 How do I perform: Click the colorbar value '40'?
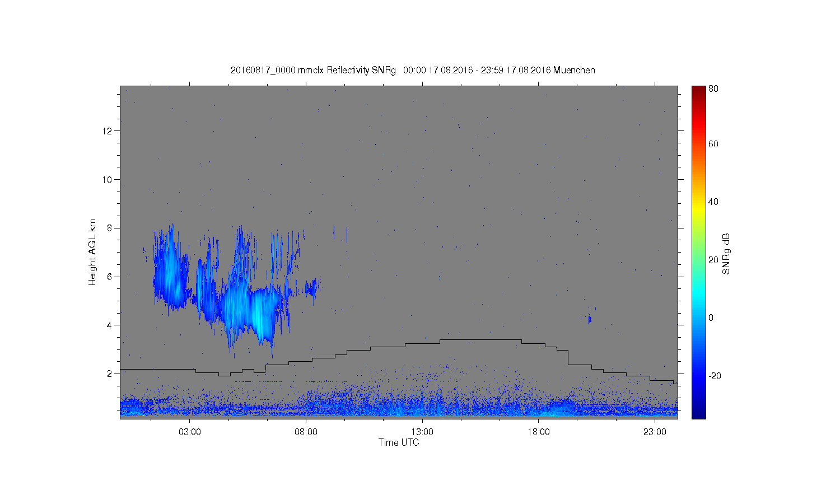[x=713, y=202]
